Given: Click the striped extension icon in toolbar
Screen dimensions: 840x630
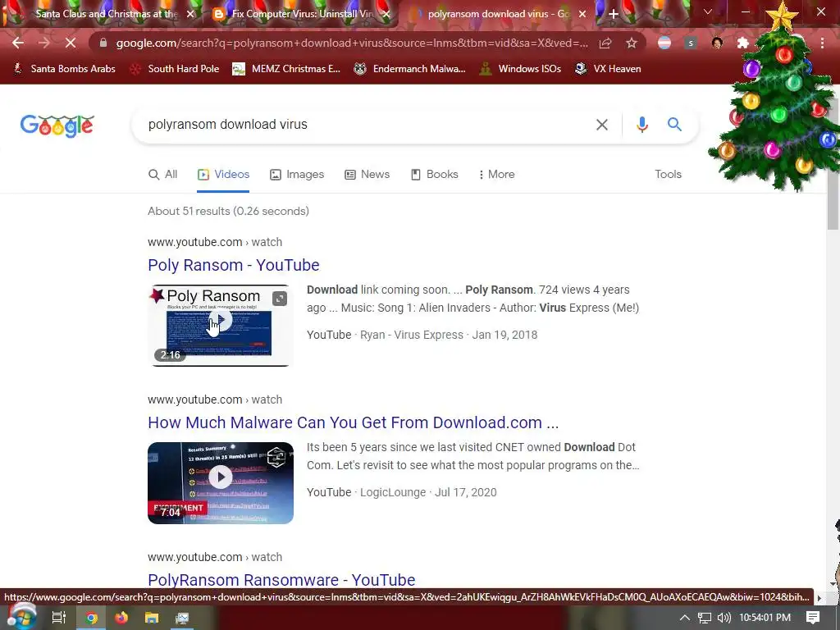Looking at the screenshot, I should pyautogui.click(x=664, y=43).
